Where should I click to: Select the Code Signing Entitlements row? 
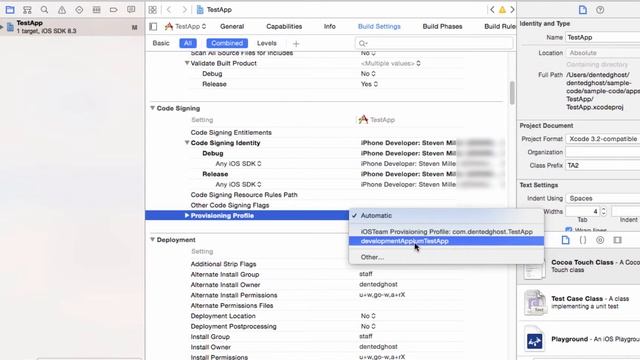coord(327,133)
